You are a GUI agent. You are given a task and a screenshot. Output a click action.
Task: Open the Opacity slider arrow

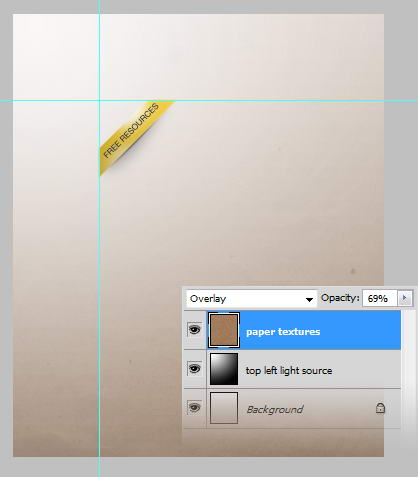click(x=405, y=298)
